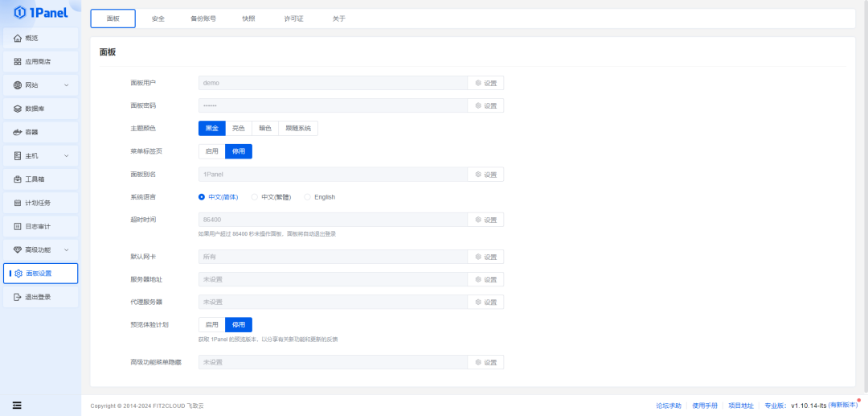Screen dimensions: 868x416
Task: Click the 专业版 link in footer
Action: 775,406
